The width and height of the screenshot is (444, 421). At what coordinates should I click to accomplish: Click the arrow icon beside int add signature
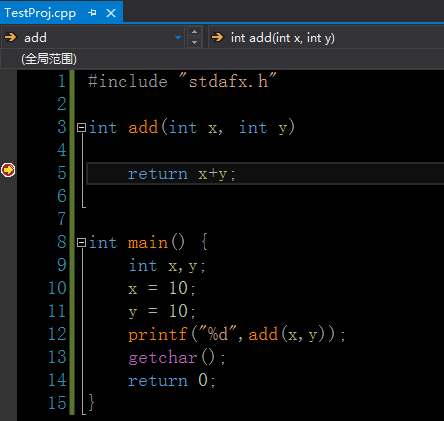point(218,37)
